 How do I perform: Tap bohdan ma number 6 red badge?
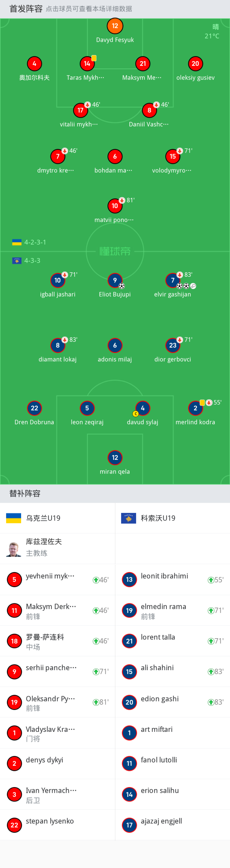tap(115, 156)
